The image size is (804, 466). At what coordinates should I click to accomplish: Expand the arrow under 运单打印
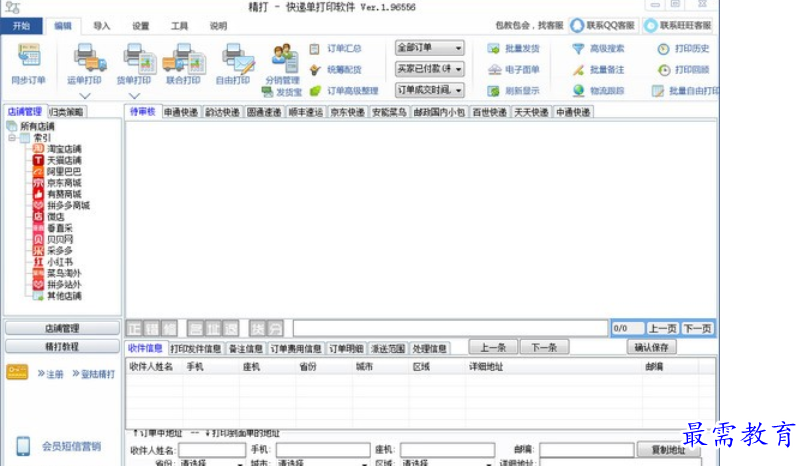85,96
